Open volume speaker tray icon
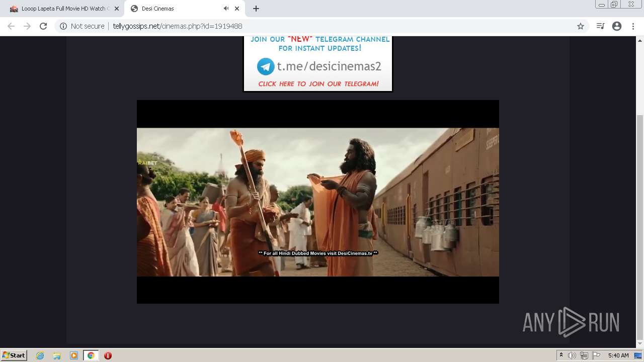 click(572, 355)
